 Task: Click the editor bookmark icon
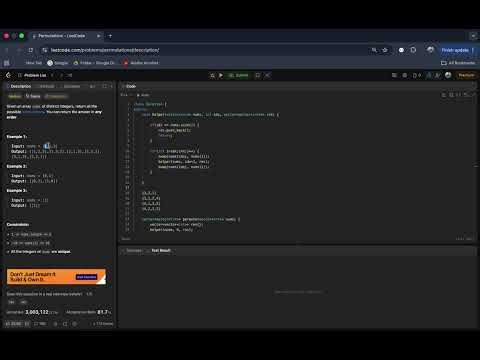pyautogui.click(x=451, y=95)
